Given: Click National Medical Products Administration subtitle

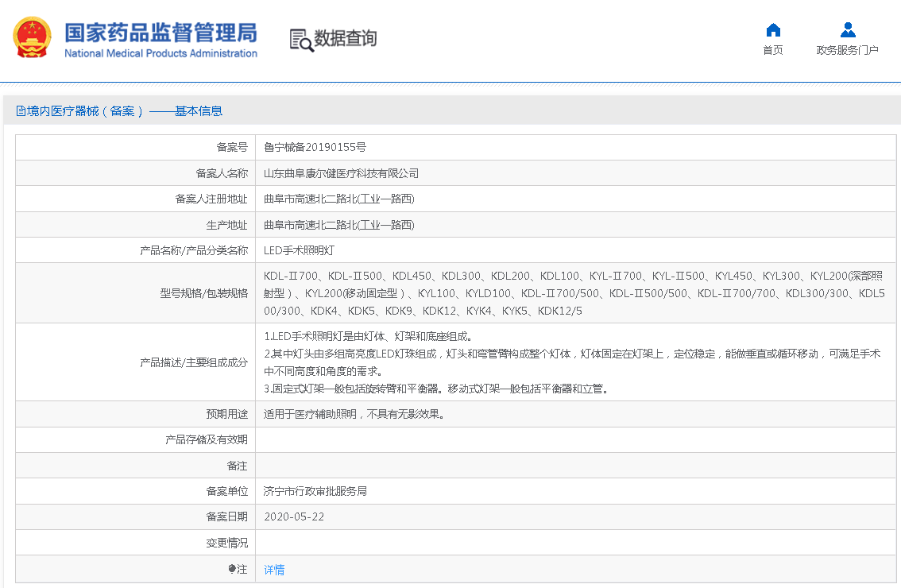Looking at the screenshot, I should point(160,53).
